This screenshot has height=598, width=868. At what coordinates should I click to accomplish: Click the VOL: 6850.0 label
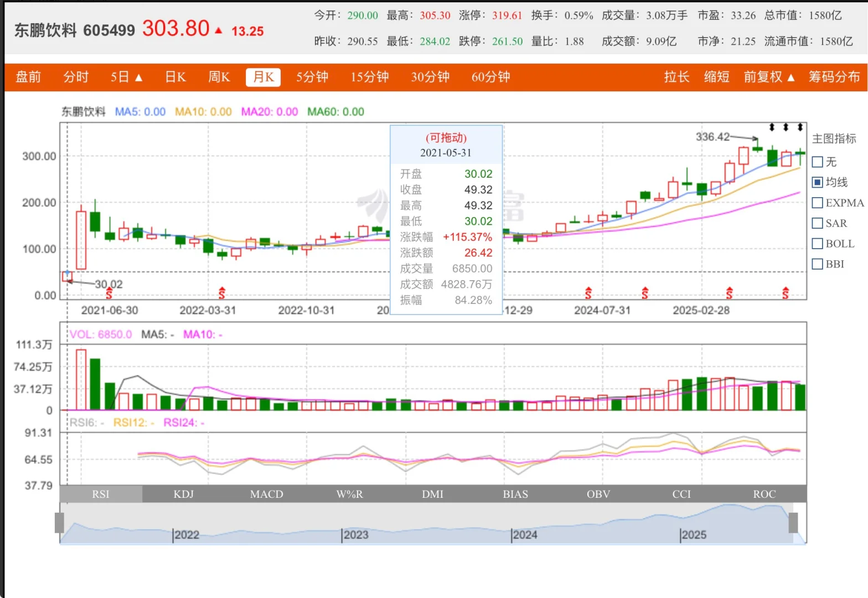click(x=101, y=334)
